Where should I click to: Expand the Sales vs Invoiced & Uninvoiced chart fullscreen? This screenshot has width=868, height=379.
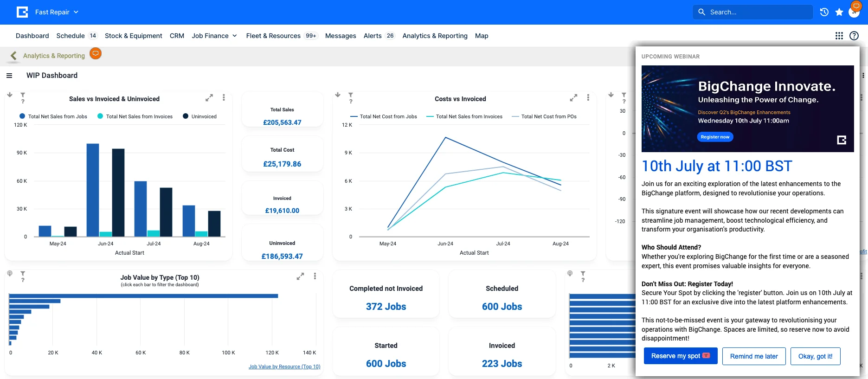(x=209, y=98)
